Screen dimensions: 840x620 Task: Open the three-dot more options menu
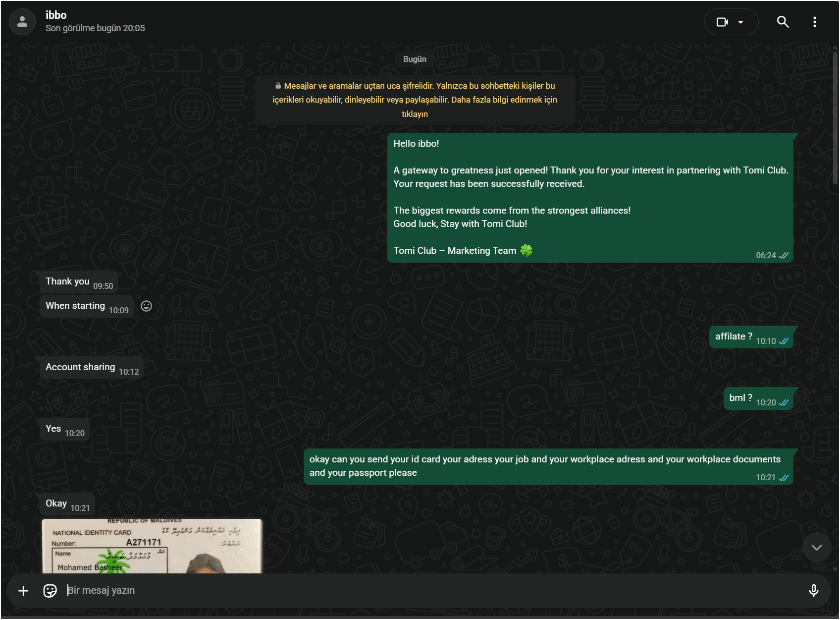[x=814, y=22]
